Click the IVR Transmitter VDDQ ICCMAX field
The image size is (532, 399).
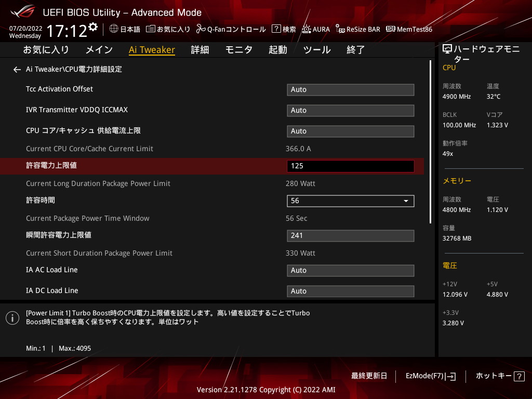[x=351, y=110]
